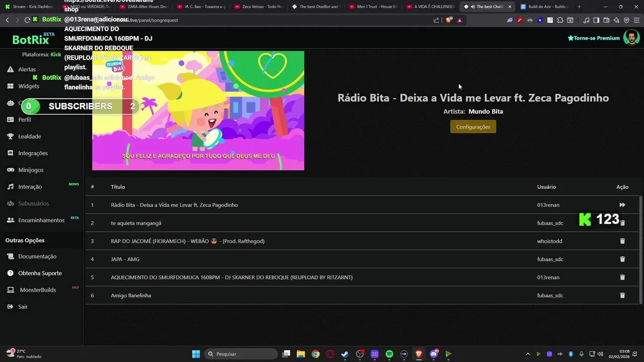This screenshot has width=644, height=362.
Task: Click the Alertas warning triangle icon
Action: pyautogui.click(x=10, y=69)
